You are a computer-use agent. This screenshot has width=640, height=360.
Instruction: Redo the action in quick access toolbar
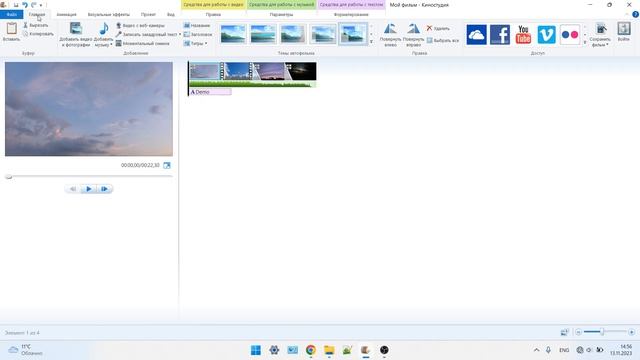click(34, 5)
